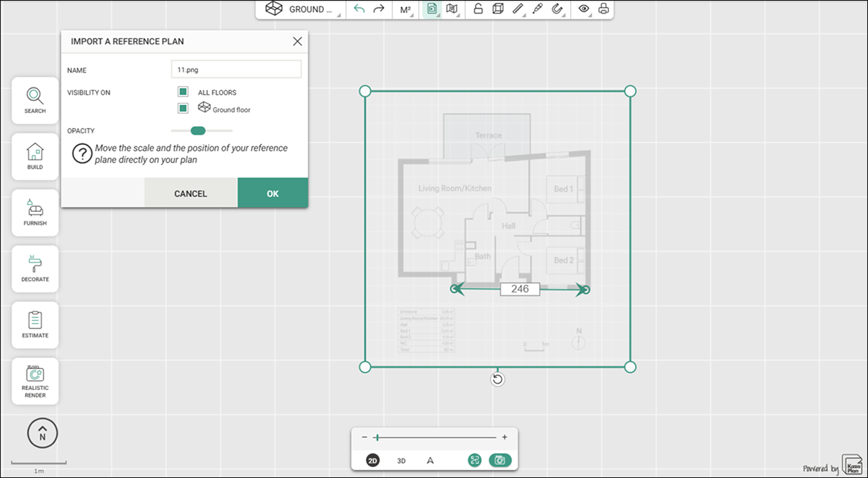This screenshot has height=478, width=868.
Task: Click the north compass button
Action: point(43,434)
